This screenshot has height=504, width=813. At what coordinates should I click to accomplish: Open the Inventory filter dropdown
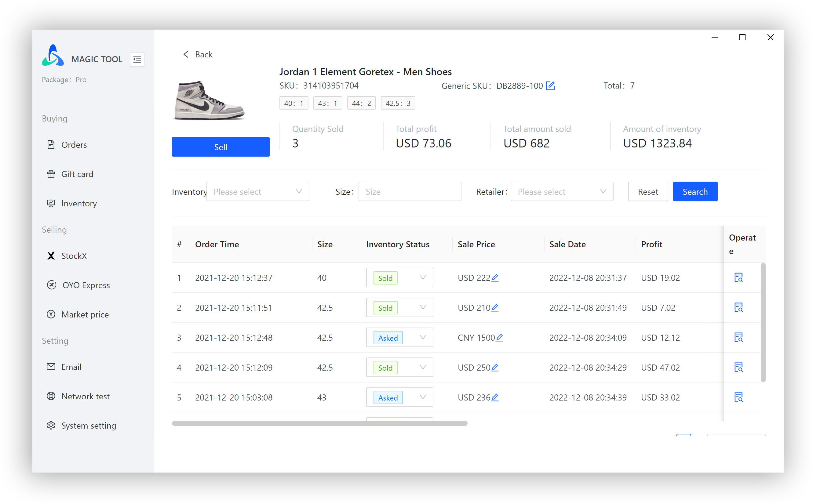tap(257, 192)
